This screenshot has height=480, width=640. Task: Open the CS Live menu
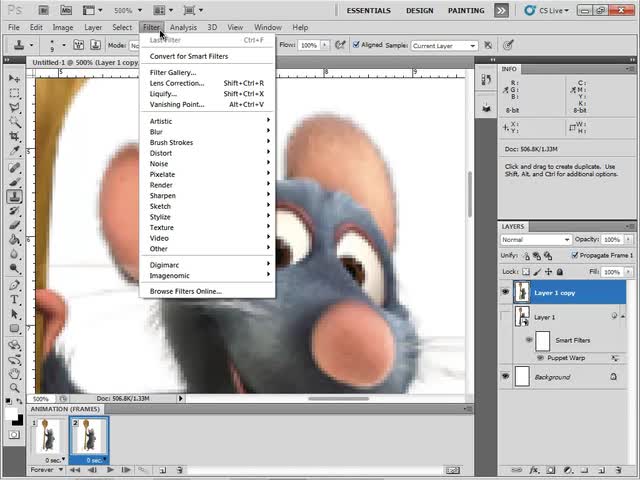pos(547,11)
